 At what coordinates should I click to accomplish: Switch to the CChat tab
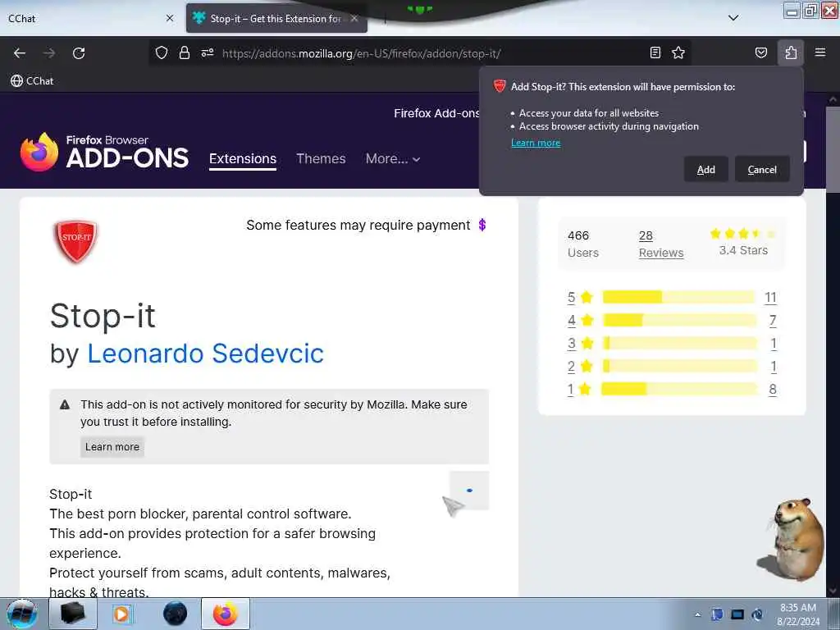91,18
